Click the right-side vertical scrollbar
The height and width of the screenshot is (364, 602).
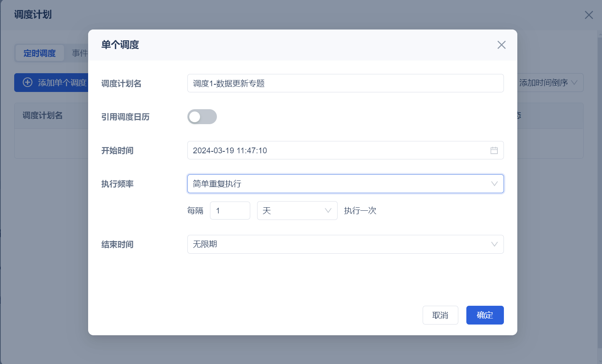coord(599,192)
